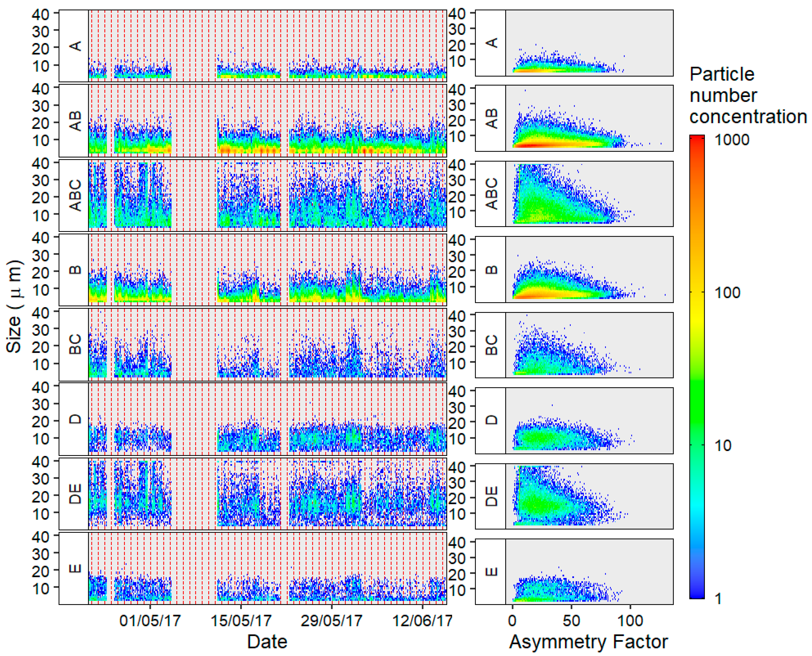Click the AB asymmetry factor scatter plot
812x656 pixels.
tap(589, 118)
